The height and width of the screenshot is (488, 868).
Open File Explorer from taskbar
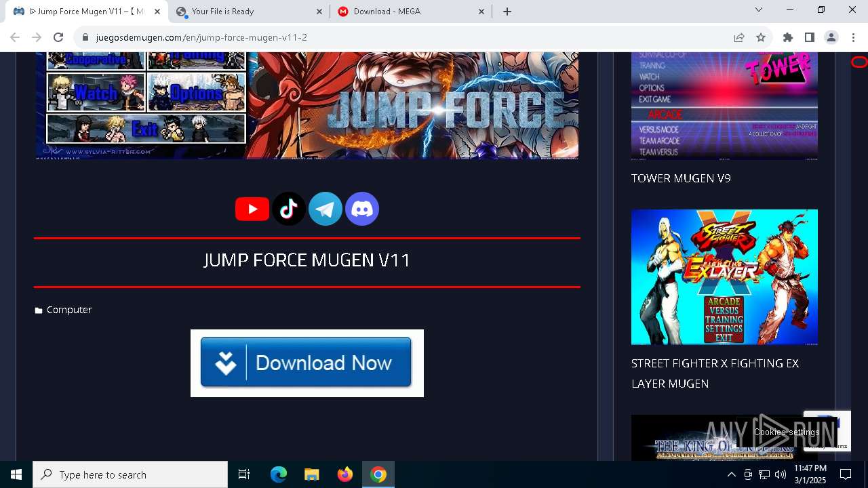coord(312,474)
